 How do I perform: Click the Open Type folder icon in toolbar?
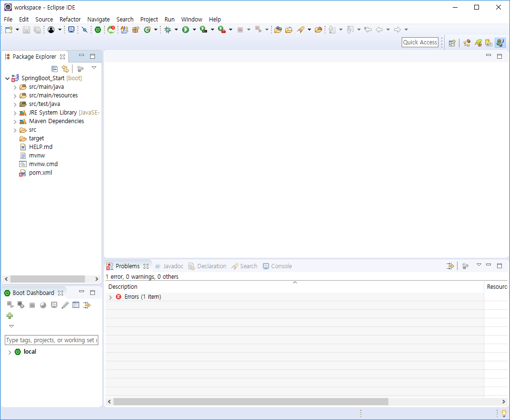pyautogui.click(x=278, y=30)
